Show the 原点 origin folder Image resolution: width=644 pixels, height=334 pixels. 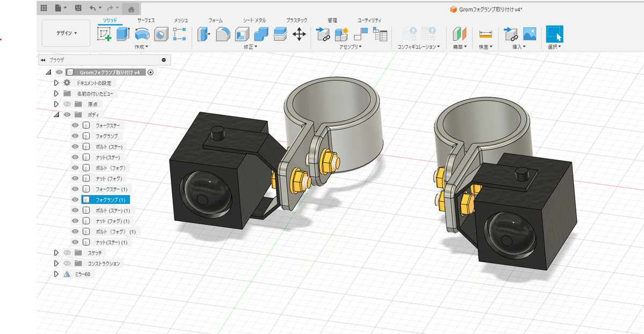tap(67, 104)
